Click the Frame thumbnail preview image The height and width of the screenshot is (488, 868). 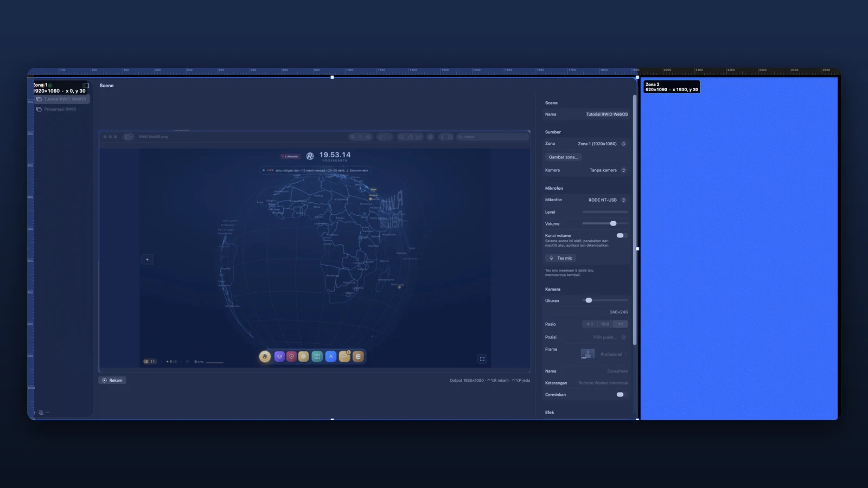(588, 355)
